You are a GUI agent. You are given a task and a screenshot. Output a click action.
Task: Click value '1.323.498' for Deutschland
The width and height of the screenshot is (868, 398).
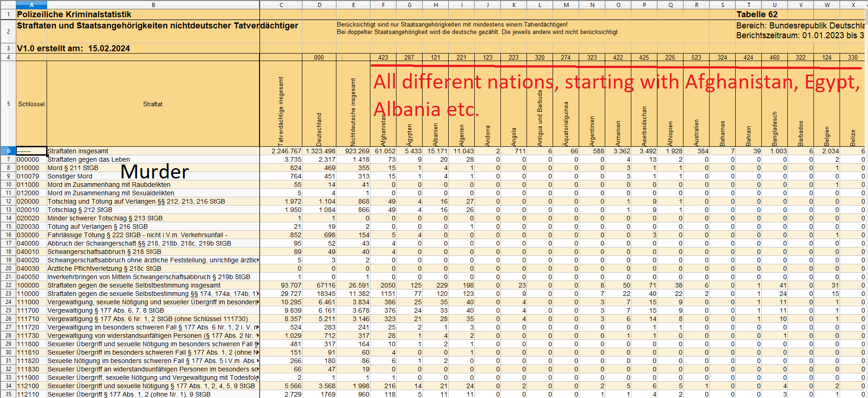coord(319,151)
